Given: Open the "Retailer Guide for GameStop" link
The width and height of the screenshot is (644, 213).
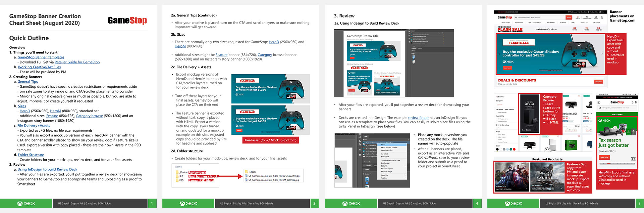Looking at the screenshot, I should pos(77,62).
